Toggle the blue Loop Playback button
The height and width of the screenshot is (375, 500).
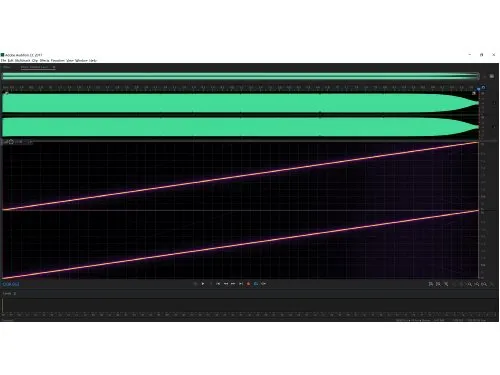point(256,284)
